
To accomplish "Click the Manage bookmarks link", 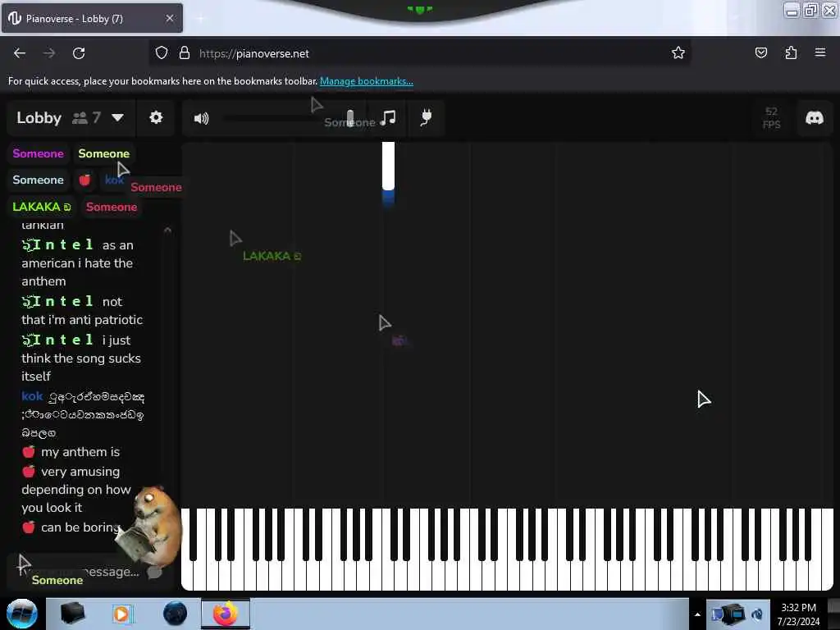I will point(367,81).
